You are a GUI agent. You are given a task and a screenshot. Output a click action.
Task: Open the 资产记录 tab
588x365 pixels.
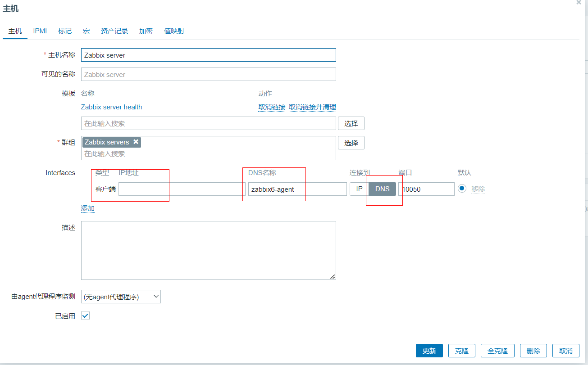pyautogui.click(x=114, y=31)
